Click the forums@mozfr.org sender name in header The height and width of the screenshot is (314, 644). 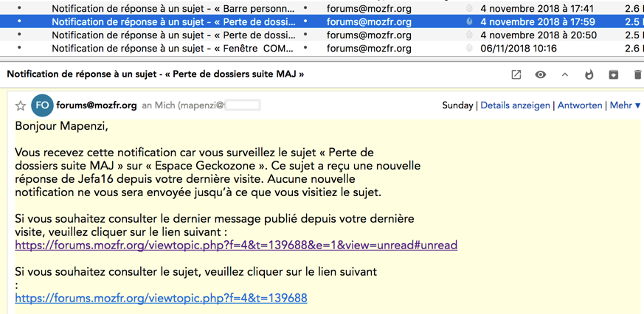tap(97, 105)
